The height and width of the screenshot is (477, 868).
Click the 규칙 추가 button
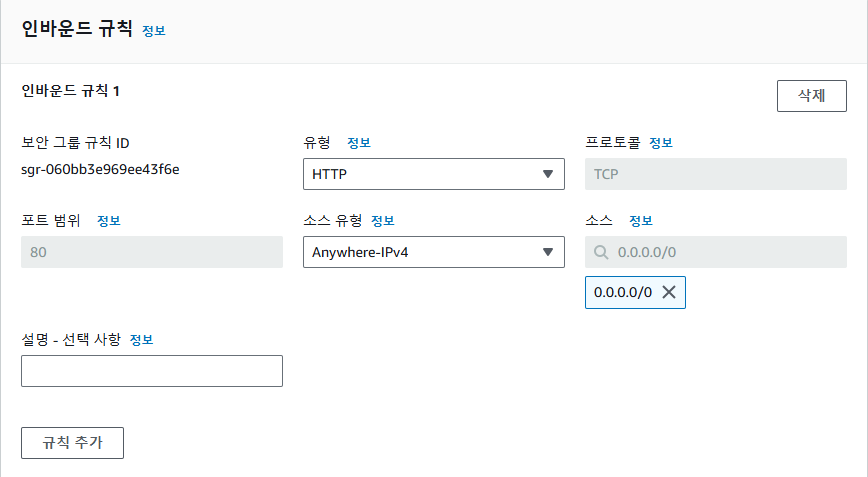point(72,442)
